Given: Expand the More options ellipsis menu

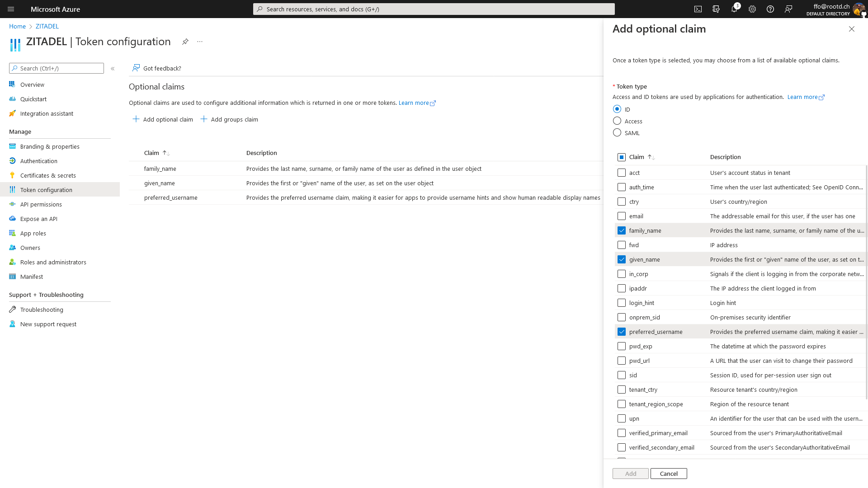Looking at the screenshot, I should click(200, 41).
